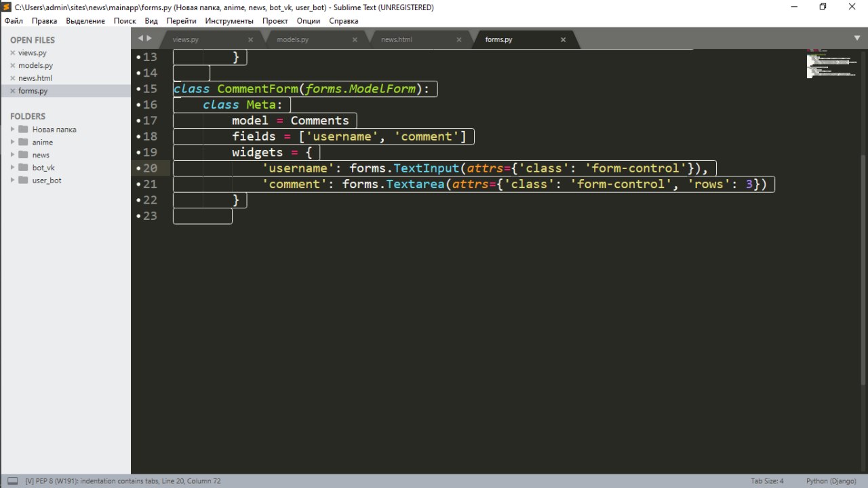Open the Поиск menu
Image resolution: width=868 pixels, height=488 pixels.
tap(125, 21)
